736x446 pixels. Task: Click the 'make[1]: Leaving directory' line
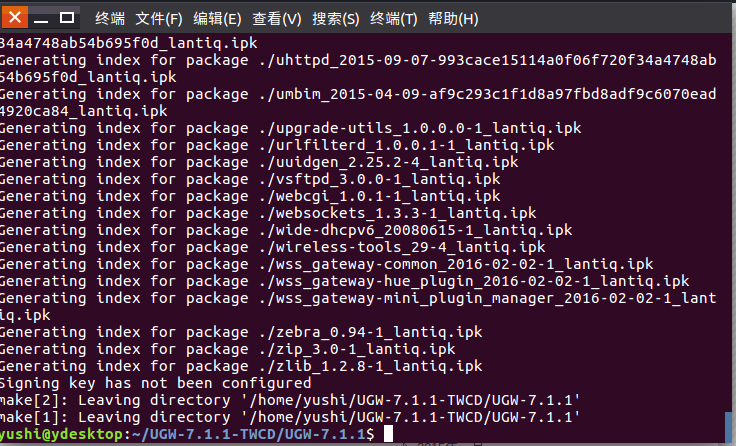point(290,417)
